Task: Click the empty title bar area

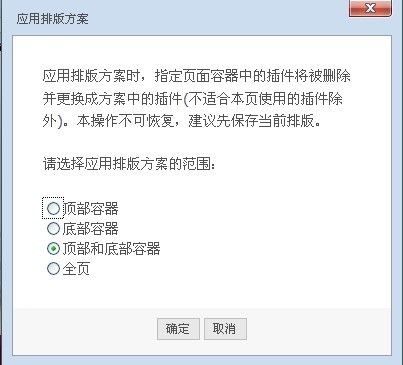Action: point(217,18)
